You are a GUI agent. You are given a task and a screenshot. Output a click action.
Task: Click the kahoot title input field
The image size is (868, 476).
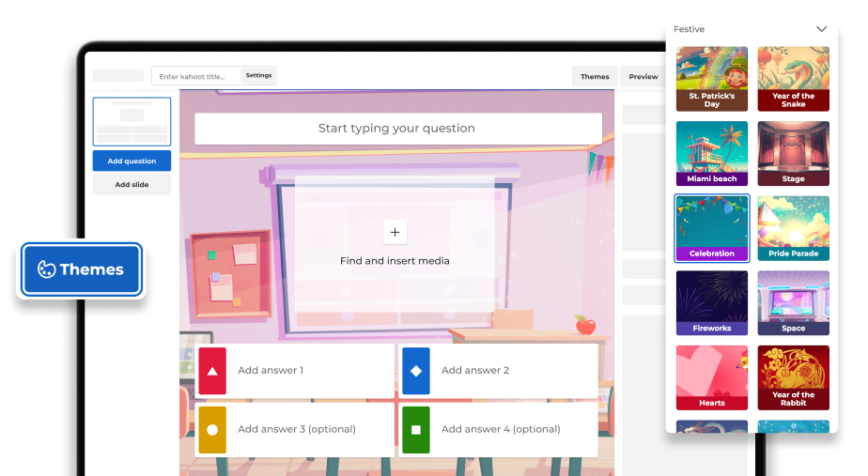pos(197,76)
